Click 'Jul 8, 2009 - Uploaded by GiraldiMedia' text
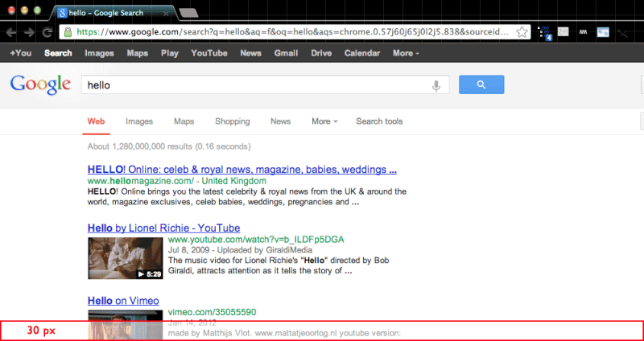 [240, 250]
